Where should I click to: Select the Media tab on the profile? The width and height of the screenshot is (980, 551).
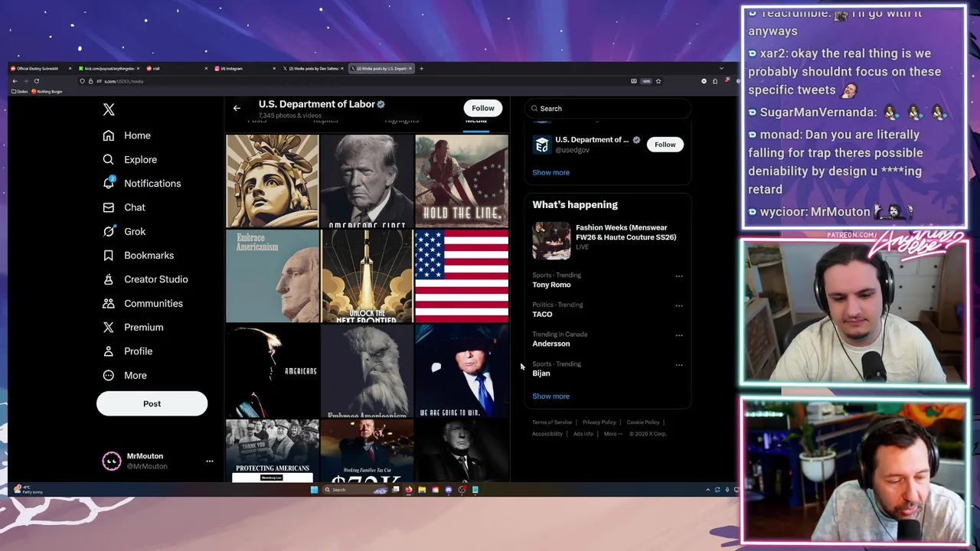coord(475,122)
